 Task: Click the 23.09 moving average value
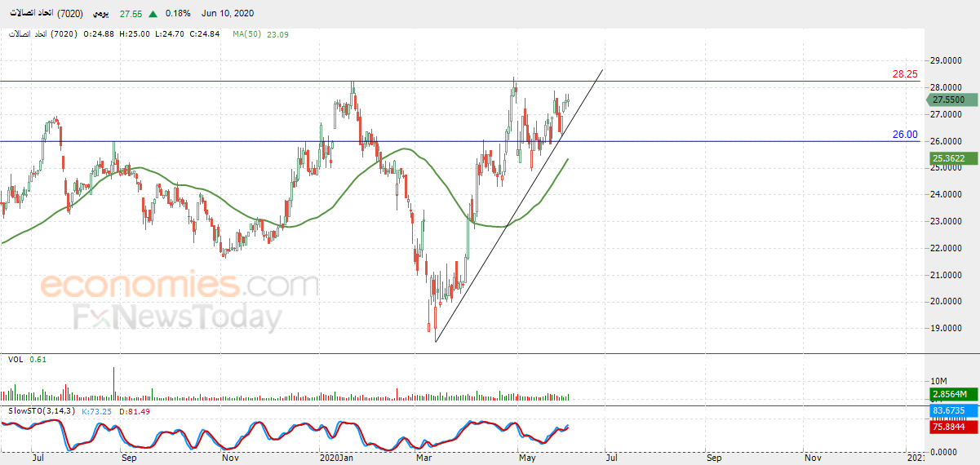tap(277, 34)
